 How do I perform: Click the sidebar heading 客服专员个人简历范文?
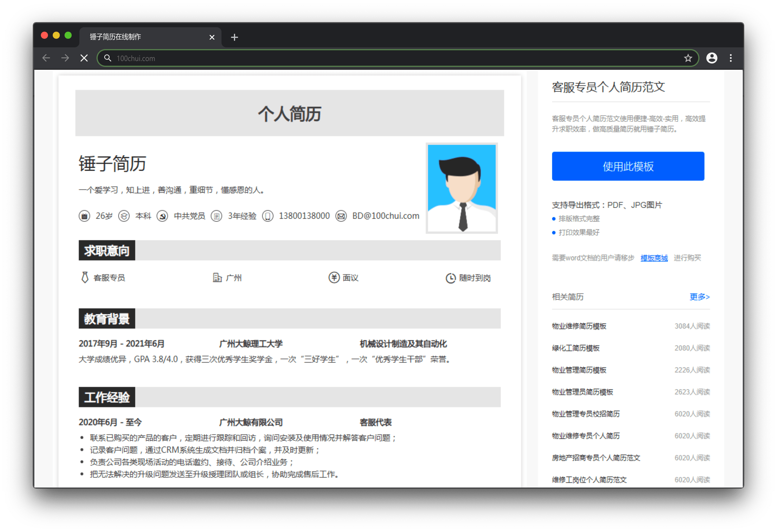tap(608, 87)
